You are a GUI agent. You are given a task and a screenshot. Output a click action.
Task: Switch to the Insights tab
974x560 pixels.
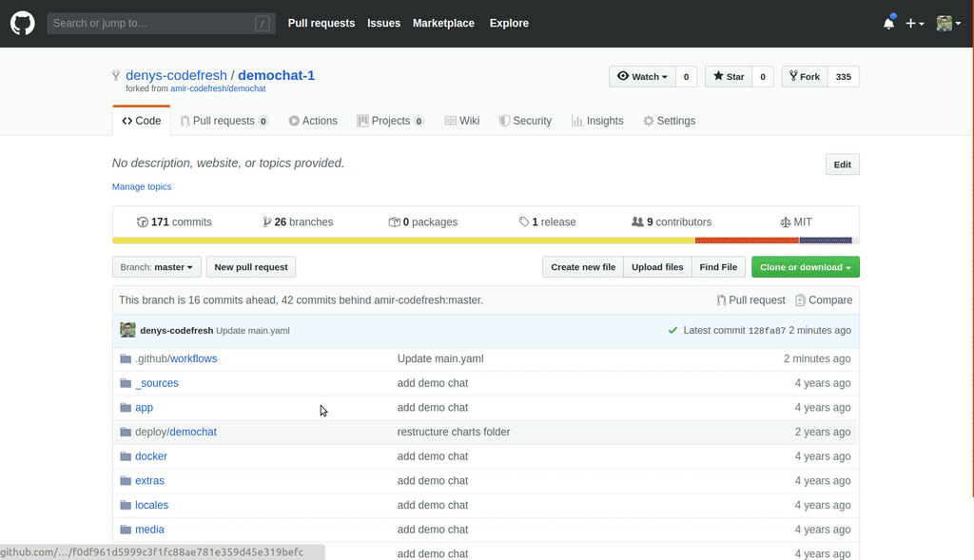point(597,121)
